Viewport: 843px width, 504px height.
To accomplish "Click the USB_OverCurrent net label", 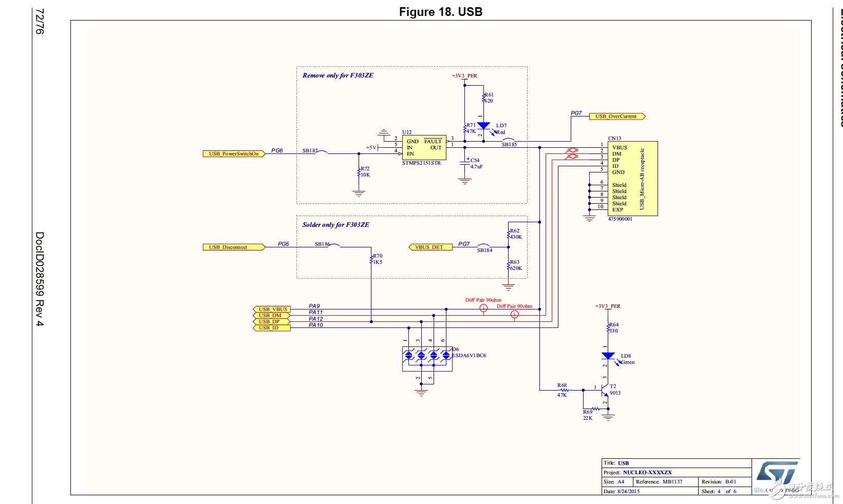I will click(617, 117).
